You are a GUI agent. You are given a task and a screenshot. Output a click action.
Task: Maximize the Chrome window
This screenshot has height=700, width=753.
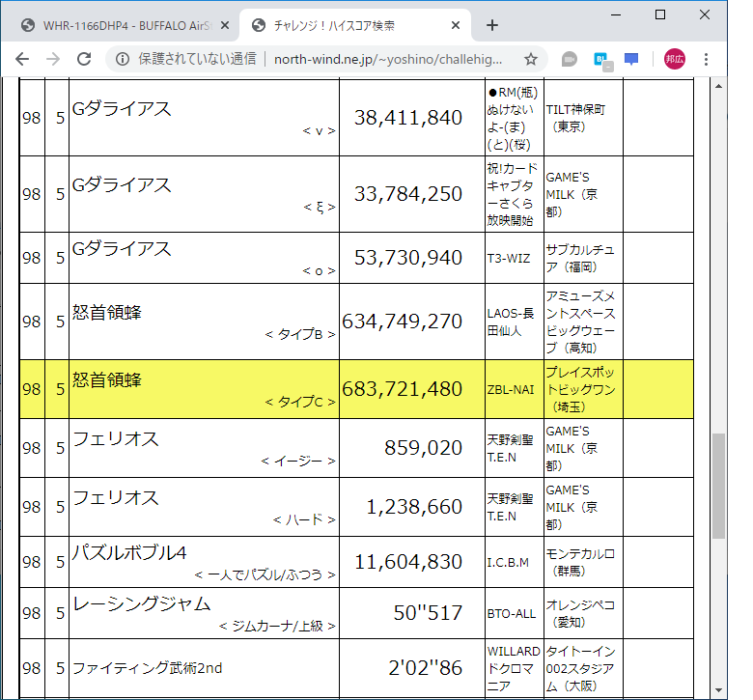tap(660, 14)
